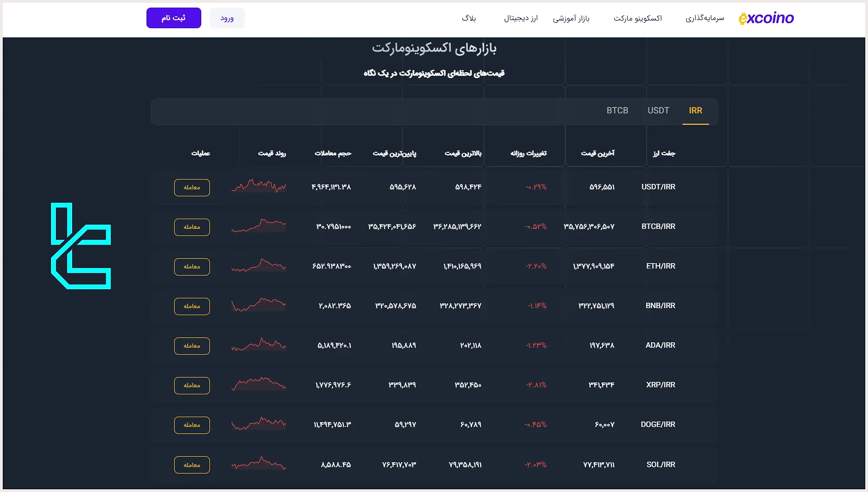Click the DOGE/IRR price trend chart
The height and width of the screenshot is (492, 868).
(x=259, y=425)
